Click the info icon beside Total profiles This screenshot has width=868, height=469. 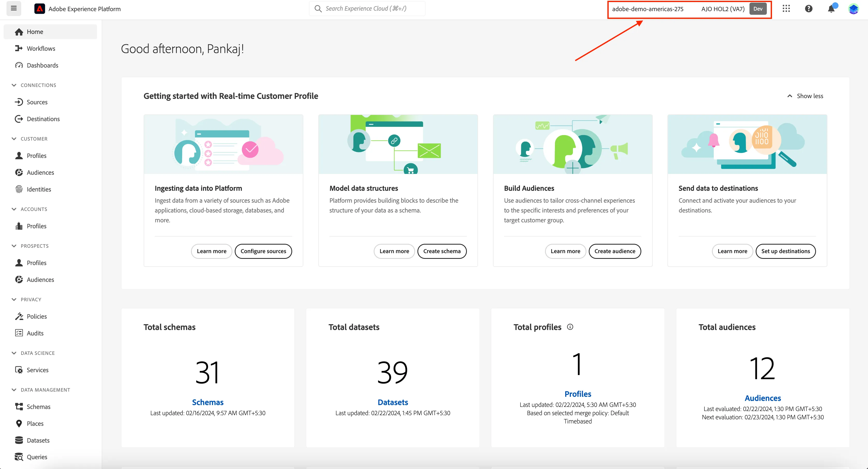(570, 327)
